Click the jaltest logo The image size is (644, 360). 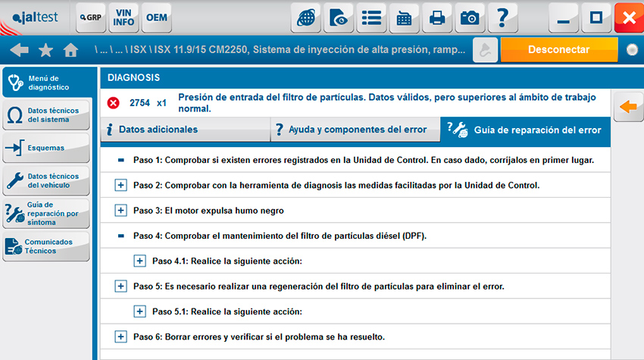36,17
